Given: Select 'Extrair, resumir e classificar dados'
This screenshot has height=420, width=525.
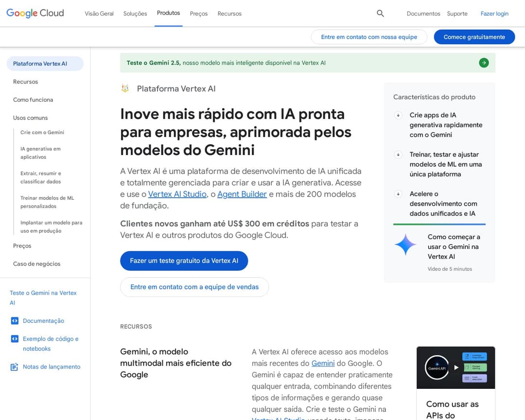Looking at the screenshot, I should click(x=41, y=177).
